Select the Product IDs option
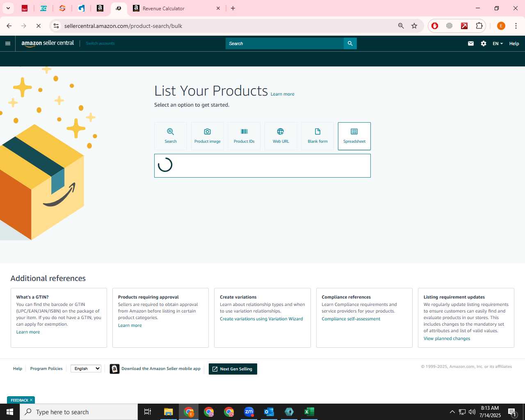525x420 pixels. [244, 136]
